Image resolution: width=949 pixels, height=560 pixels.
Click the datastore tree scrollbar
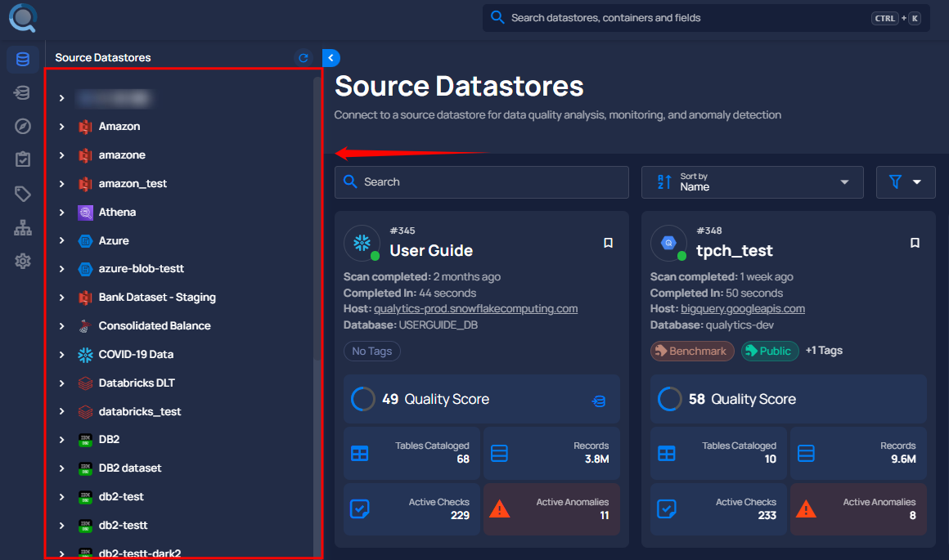(317, 217)
